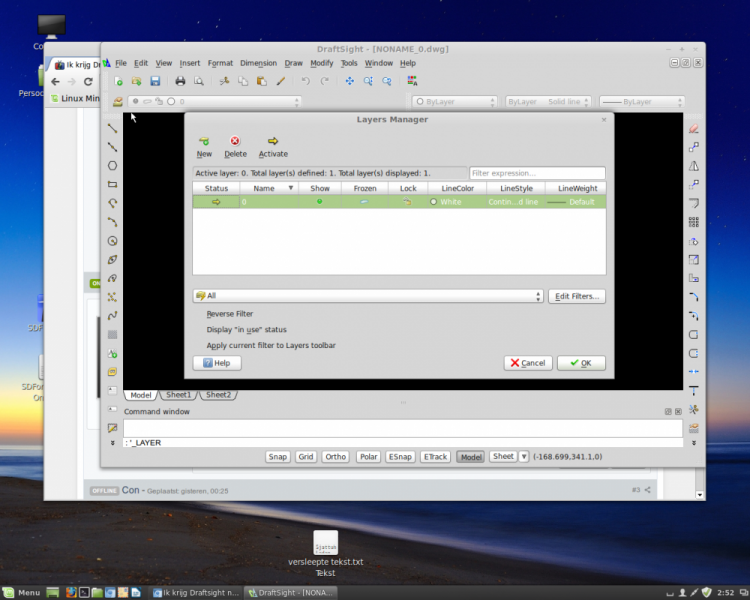Click the Print icon in the toolbar

(181, 81)
